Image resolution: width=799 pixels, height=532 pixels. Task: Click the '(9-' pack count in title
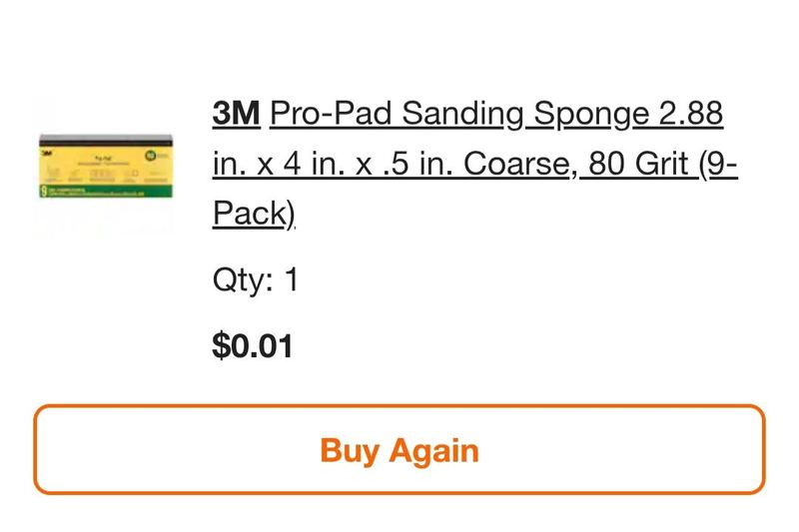(x=718, y=164)
